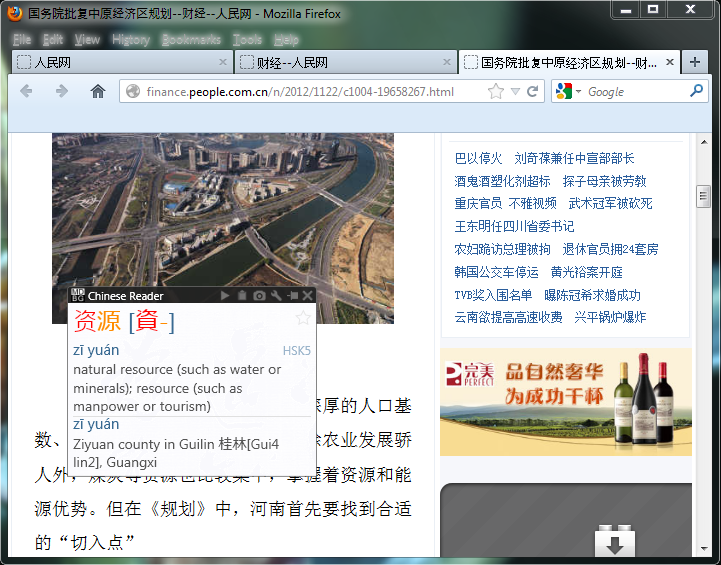
Task: Open link 重庆官员 不雅视频
Action: (505, 203)
